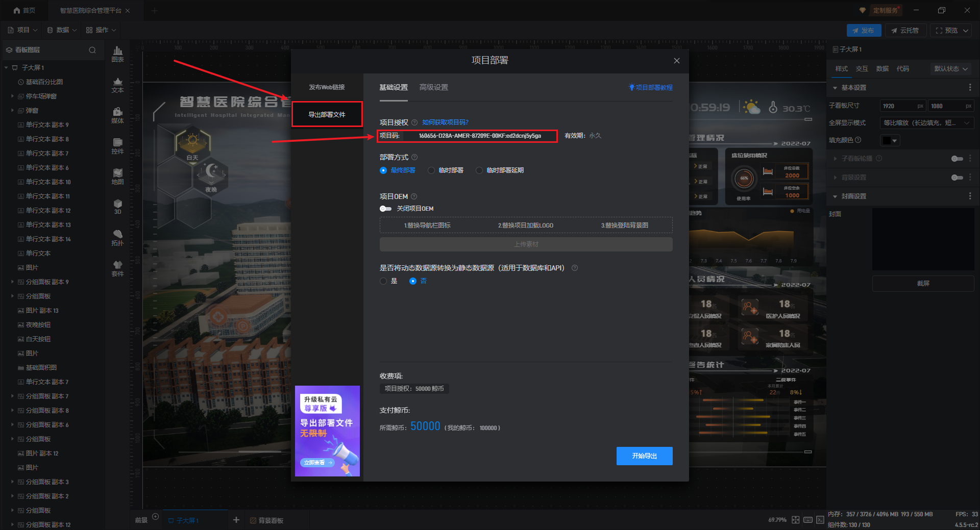This screenshot has width=980, height=530.
Task: Open the 3D components panel
Action: tap(117, 207)
